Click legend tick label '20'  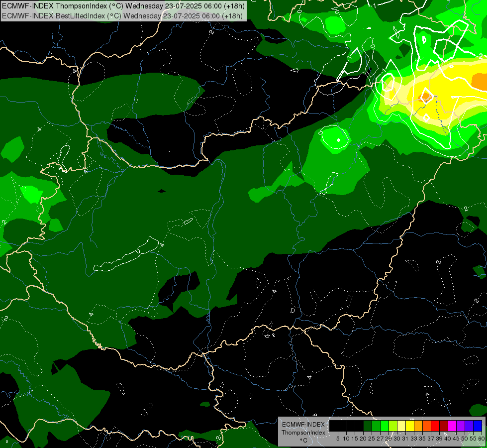363,439
